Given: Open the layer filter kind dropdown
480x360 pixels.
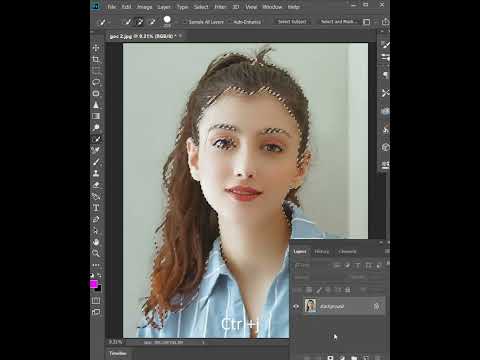Looking at the screenshot, I should click(x=311, y=266).
